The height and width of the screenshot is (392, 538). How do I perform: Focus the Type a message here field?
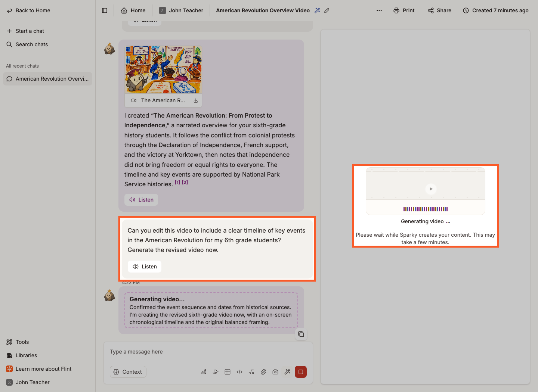[208, 352]
